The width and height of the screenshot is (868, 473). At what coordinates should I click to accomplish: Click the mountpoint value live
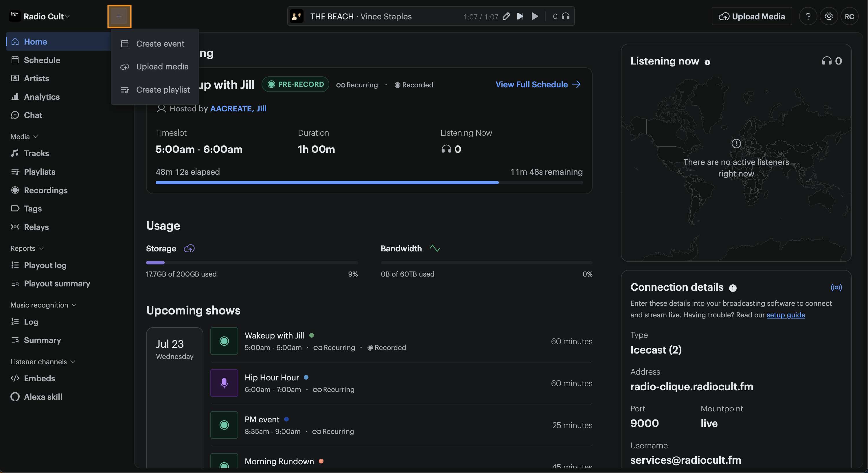coord(709,423)
